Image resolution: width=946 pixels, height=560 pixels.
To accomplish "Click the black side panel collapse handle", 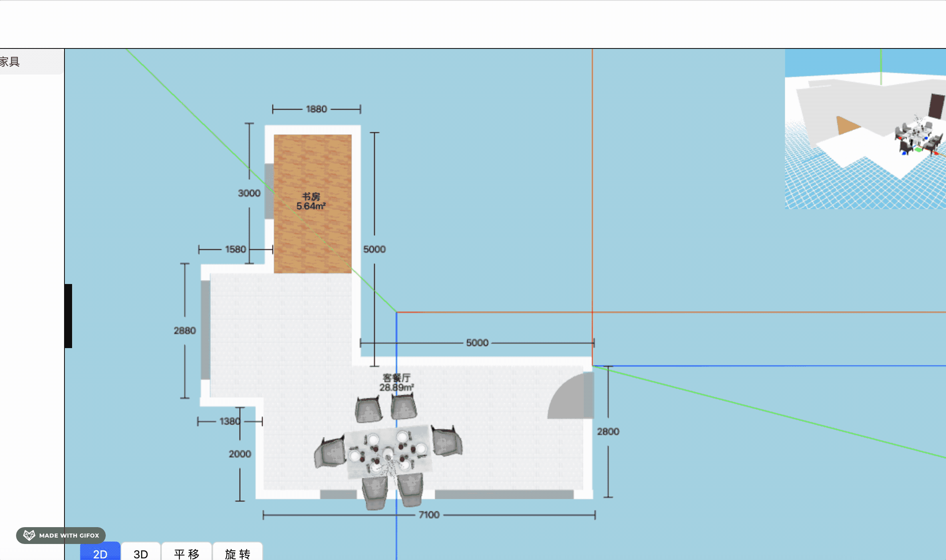I will (68, 316).
